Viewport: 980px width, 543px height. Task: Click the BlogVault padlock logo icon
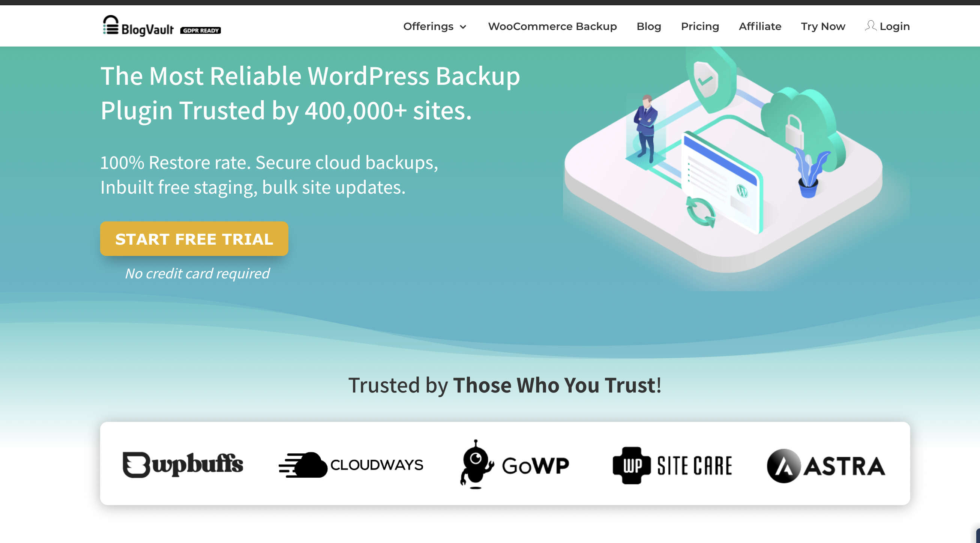(111, 25)
